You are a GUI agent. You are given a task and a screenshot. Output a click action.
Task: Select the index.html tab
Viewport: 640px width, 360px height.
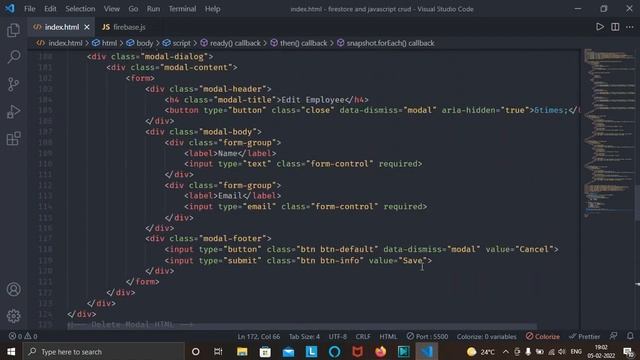61,27
